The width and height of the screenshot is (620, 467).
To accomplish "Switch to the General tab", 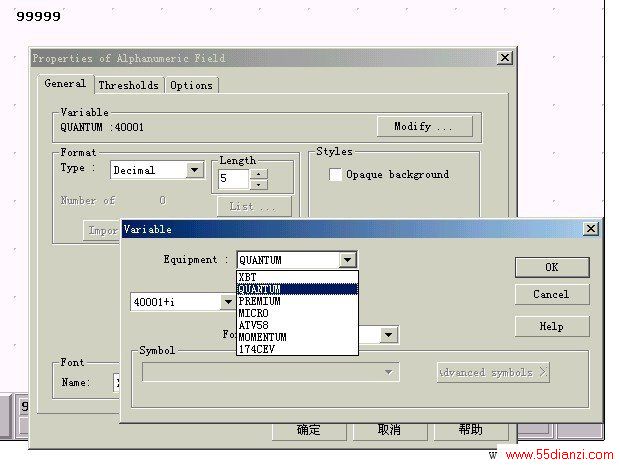I will (66, 84).
